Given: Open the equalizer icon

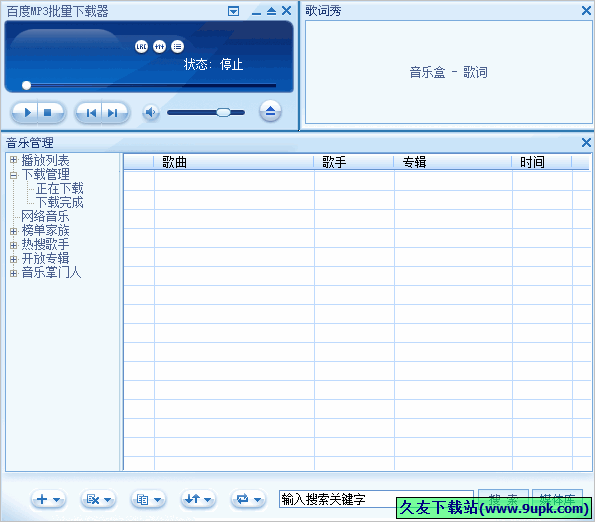Looking at the screenshot, I should coord(159,47).
